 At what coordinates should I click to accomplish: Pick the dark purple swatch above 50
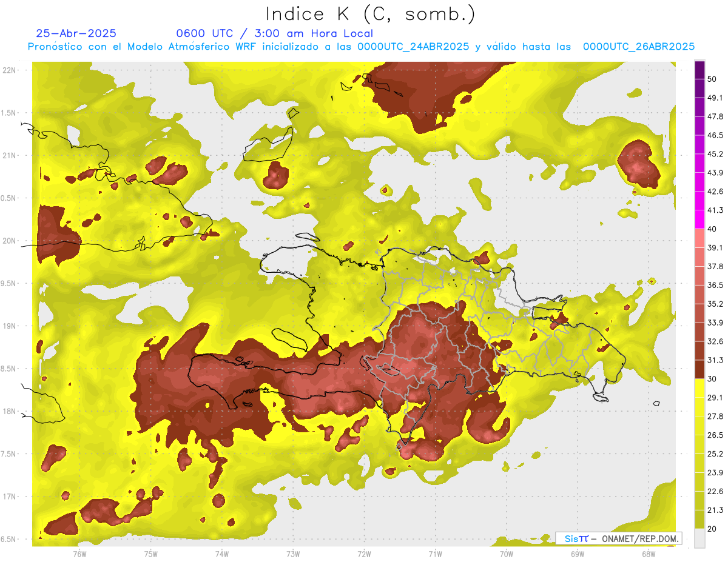point(699,70)
